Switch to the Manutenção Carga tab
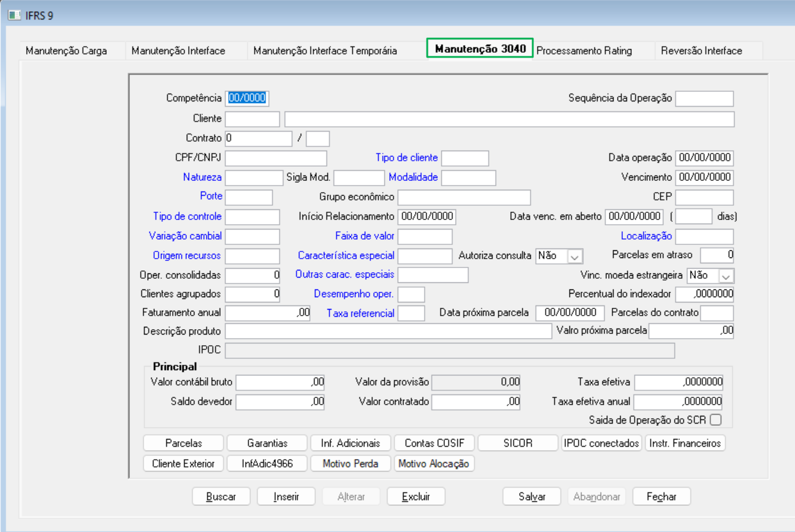The width and height of the screenshot is (795, 532). click(66, 51)
